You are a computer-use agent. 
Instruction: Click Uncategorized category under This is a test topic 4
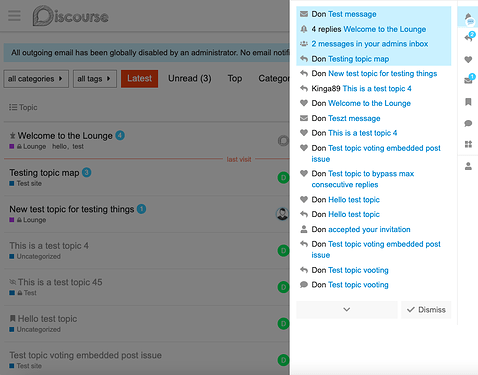tap(35, 256)
